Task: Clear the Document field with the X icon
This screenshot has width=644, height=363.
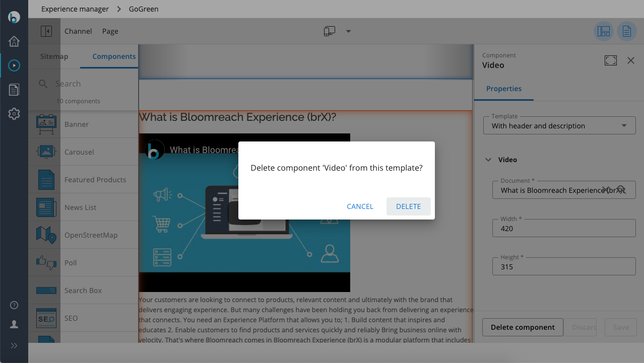Action: 607,190
